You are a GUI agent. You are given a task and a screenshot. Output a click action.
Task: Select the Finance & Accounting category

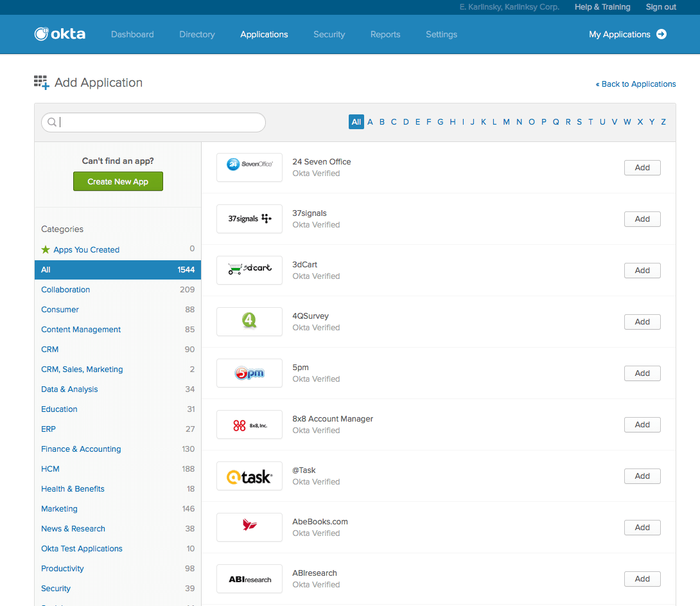118,449
